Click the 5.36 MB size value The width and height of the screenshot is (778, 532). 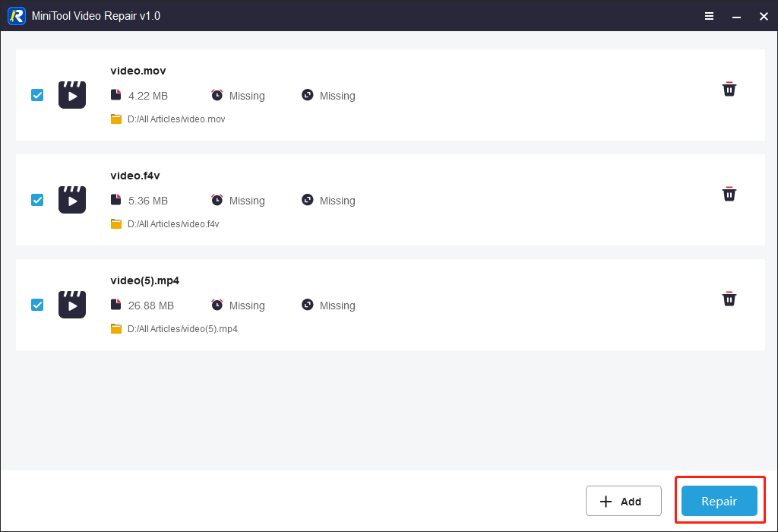[x=148, y=201]
